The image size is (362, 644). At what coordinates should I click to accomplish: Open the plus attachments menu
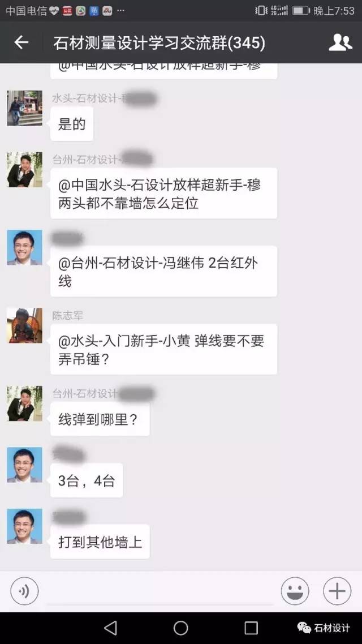337,591
